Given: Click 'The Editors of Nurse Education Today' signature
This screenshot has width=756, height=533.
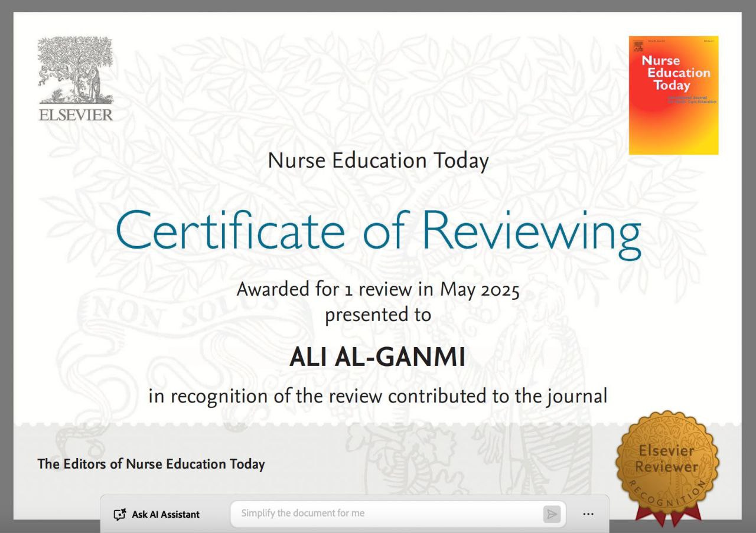Looking at the screenshot, I should pyautogui.click(x=151, y=464).
